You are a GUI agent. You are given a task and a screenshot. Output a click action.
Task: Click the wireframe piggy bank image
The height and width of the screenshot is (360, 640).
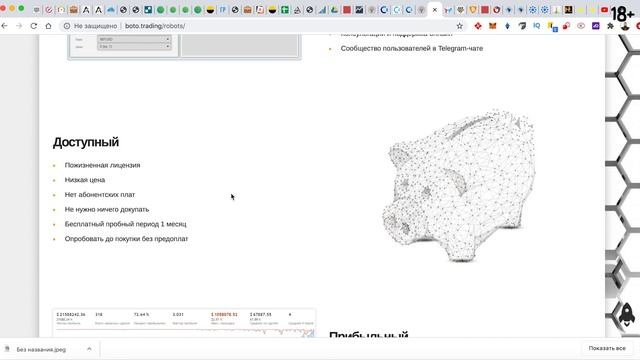(459, 185)
